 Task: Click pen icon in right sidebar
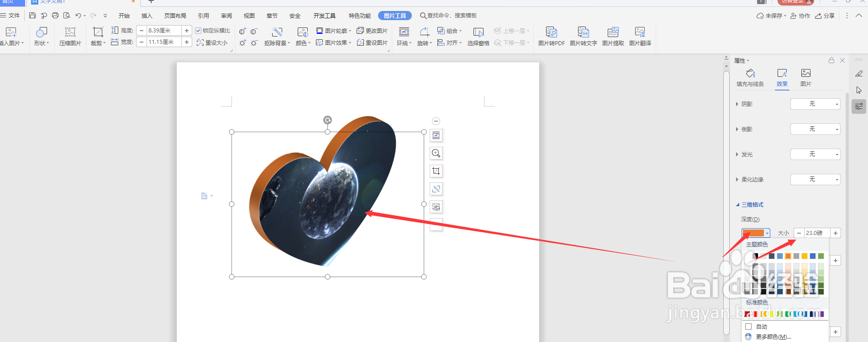click(859, 73)
